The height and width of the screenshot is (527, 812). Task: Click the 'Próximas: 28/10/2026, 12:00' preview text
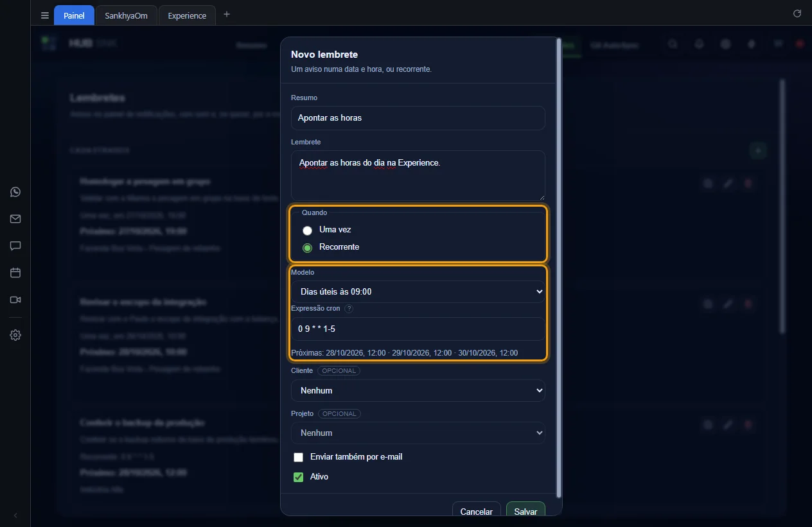(x=404, y=353)
